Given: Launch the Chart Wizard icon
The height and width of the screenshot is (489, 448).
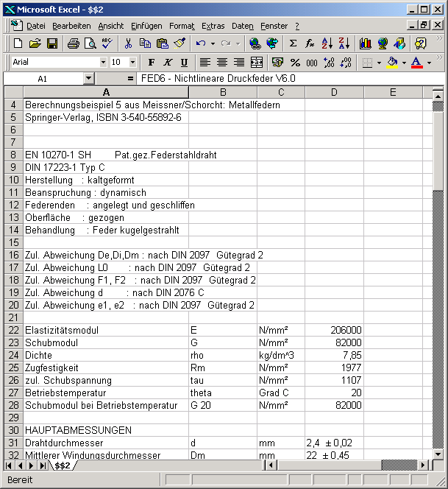Looking at the screenshot, I should (366, 43).
